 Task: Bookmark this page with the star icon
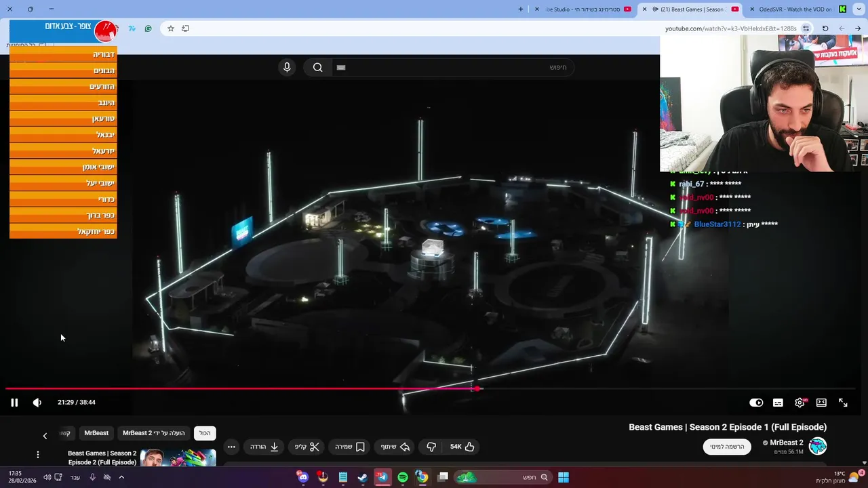(170, 28)
